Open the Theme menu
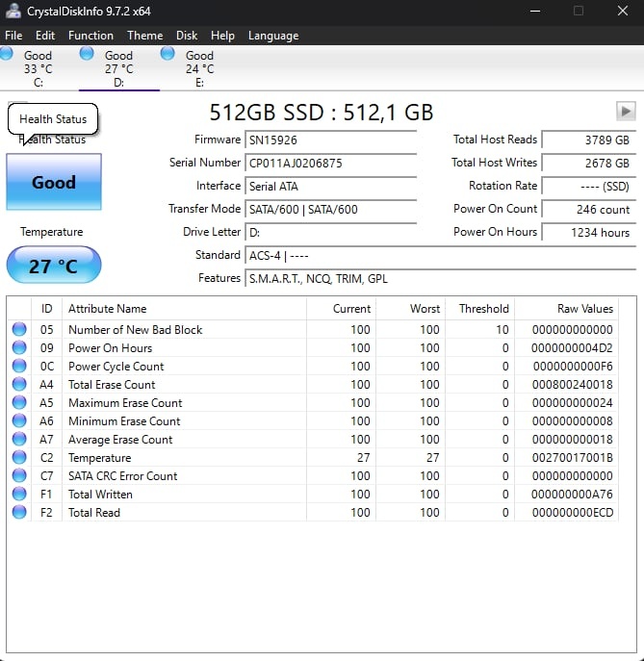Image resolution: width=644 pixels, height=661 pixels. 144,36
